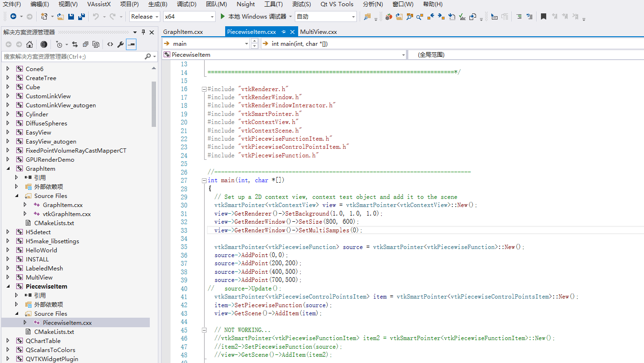The width and height of the screenshot is (644, 363).
Task: Select vtkGraphItem.cxx in the tree
Action: click(x=67, y=214)
